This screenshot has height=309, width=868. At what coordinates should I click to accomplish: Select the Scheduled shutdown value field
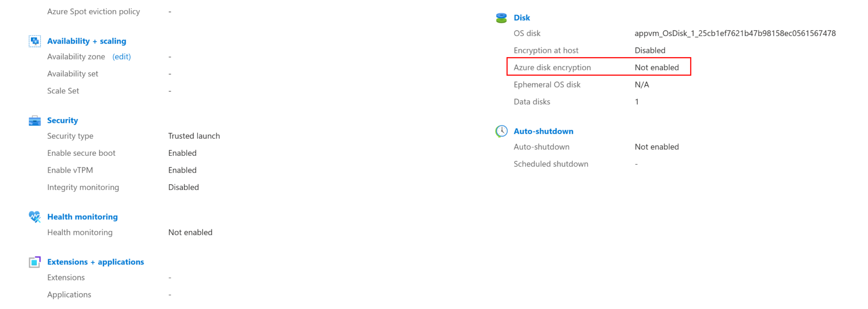click(636, 164)
